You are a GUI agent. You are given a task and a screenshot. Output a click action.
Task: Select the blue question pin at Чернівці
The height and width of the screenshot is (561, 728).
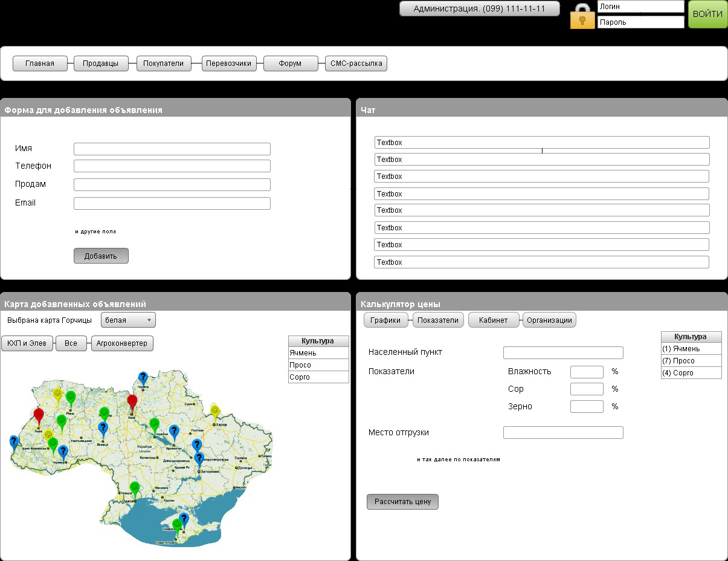[63, 453]
